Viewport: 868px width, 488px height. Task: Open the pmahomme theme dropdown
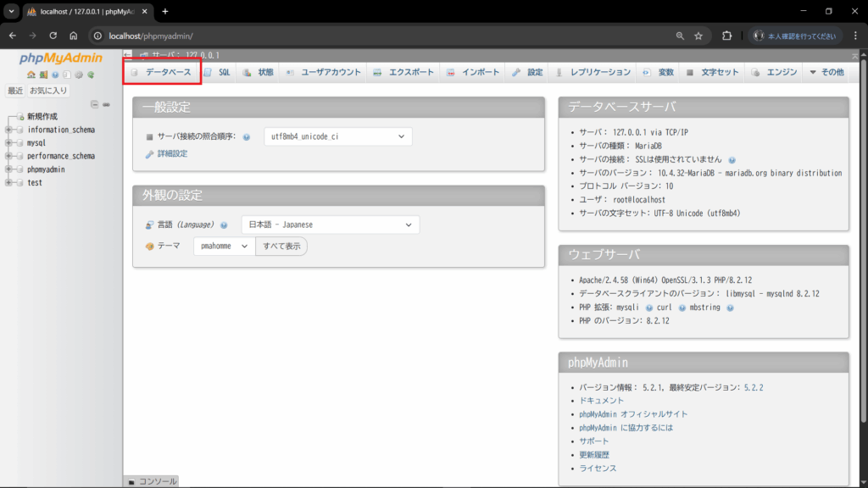(224, 247)
